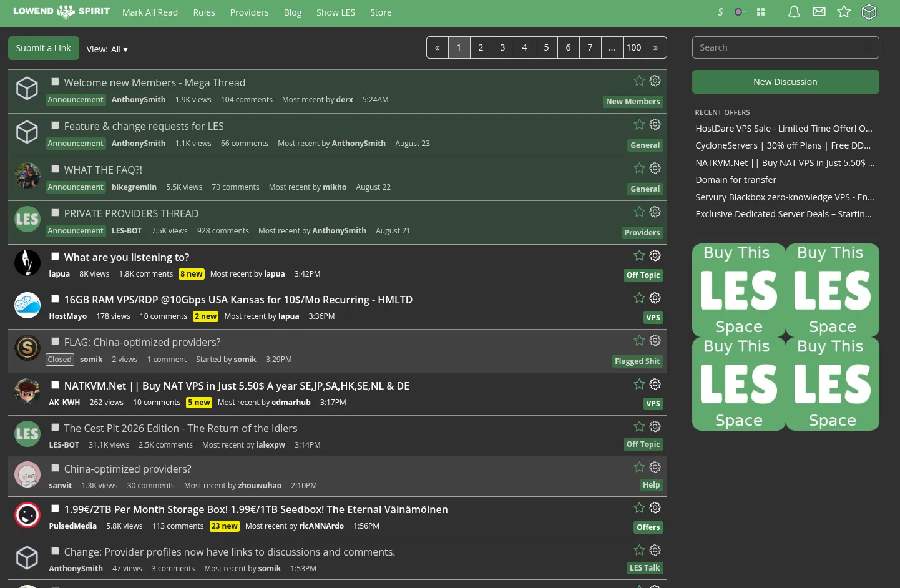The image size is (900, 588).
Task: Click lapua's avatar on What are you listening to
Action: tap(27, 262)
